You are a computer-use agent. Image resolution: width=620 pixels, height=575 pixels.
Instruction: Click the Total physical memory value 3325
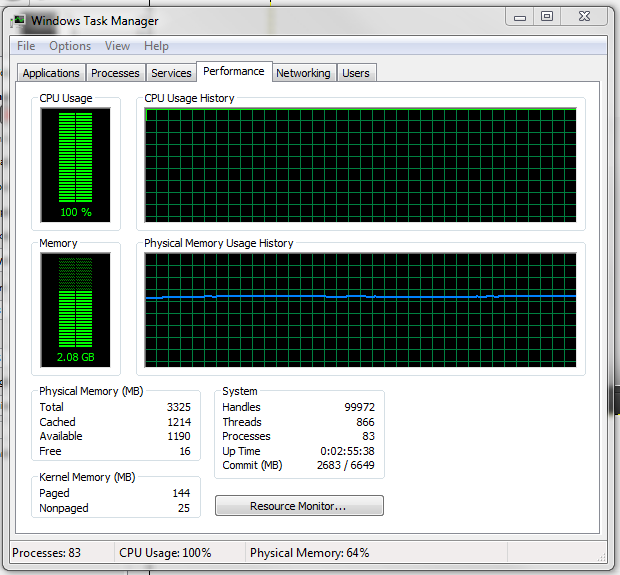179,407
